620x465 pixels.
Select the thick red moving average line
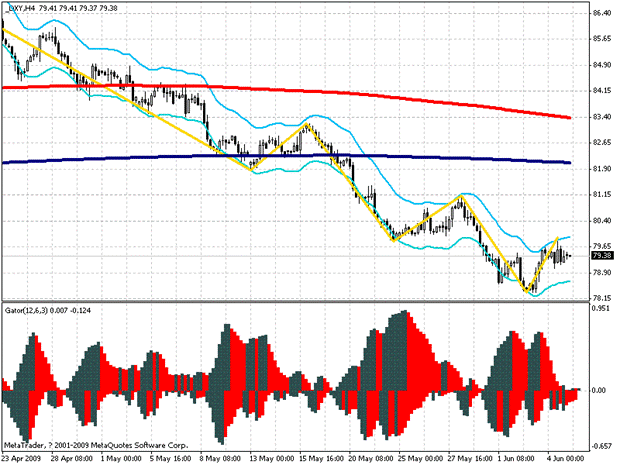click(x=285, y=90)
